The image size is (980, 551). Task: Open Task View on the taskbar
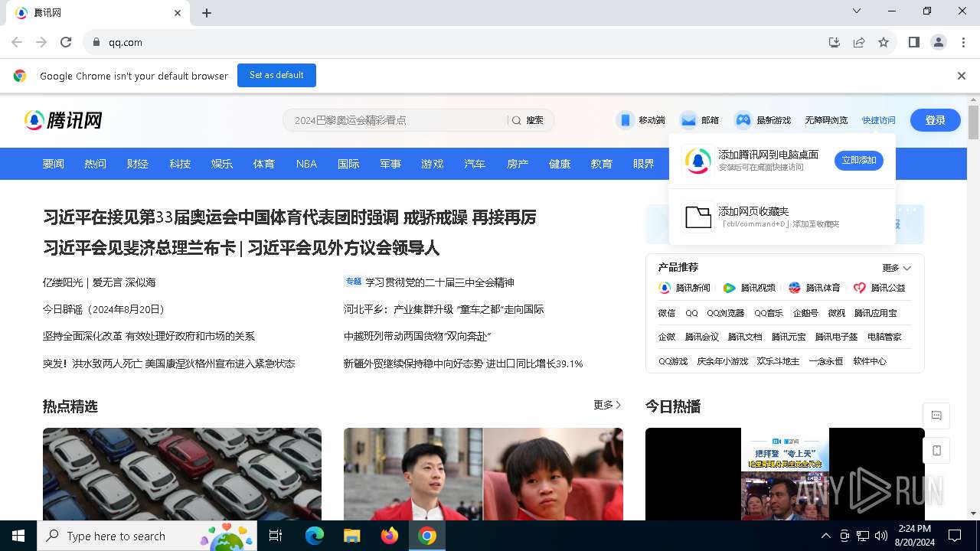(276, 536)
